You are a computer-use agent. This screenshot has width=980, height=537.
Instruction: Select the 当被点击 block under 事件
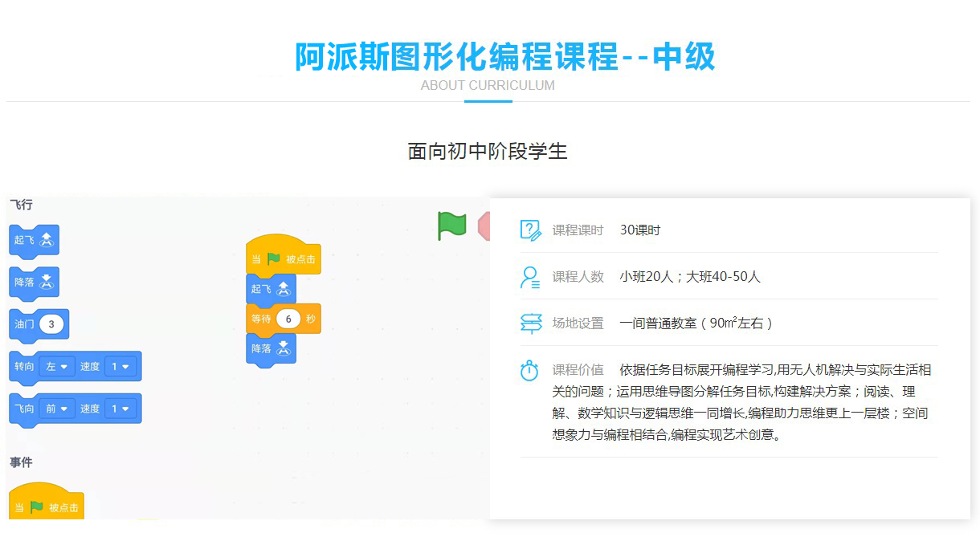(x=47, y=502)
